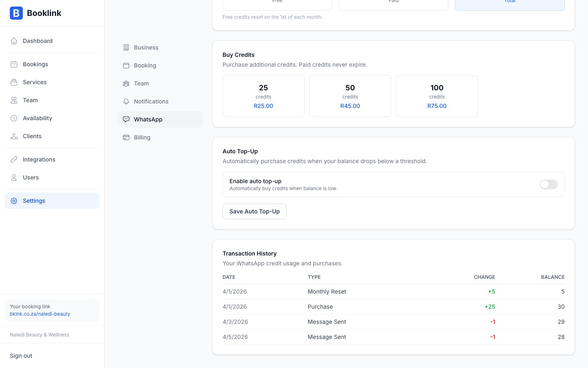Image resolution: width=588 pixels, height=368 pixels.
Task: Open the bklnk.co.za/naledi-beauty booking link
Action: (40, 314)
